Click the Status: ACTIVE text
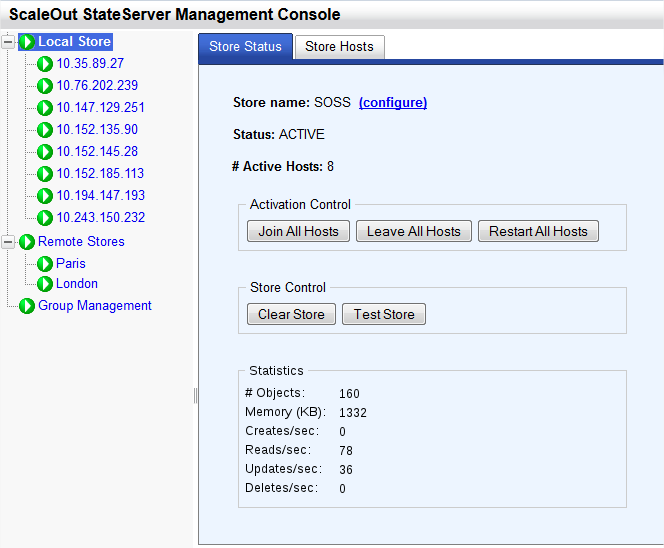This screenshot has width=664, height=548. pyautogui.click(x=279, y=135)
